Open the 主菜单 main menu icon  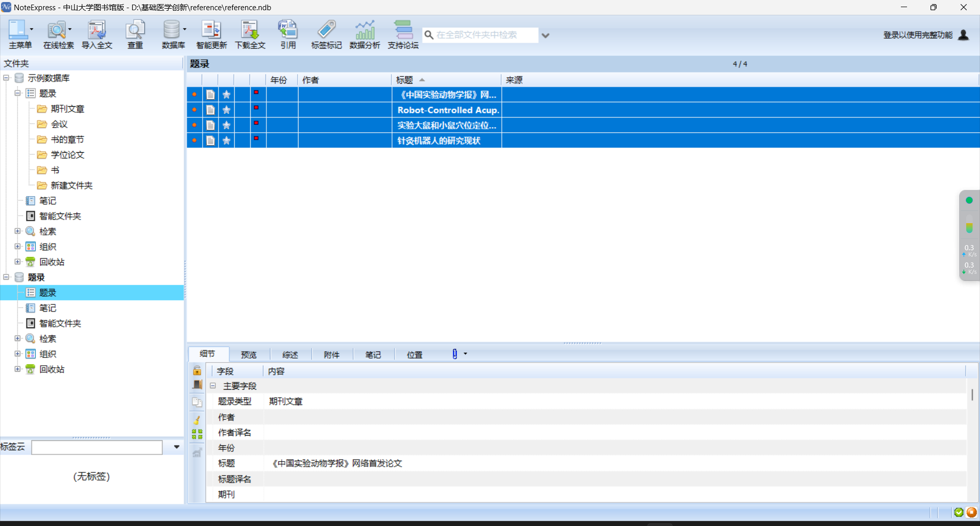[x=17, y=30]
